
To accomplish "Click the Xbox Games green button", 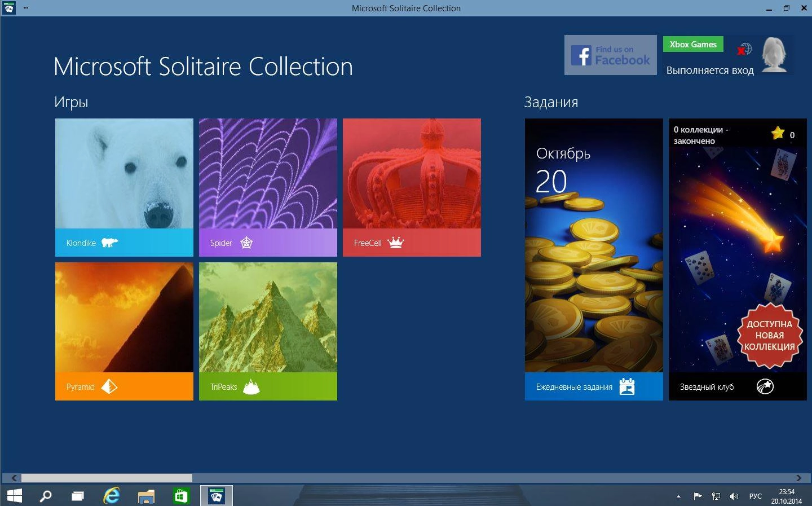I will point(693,45).
